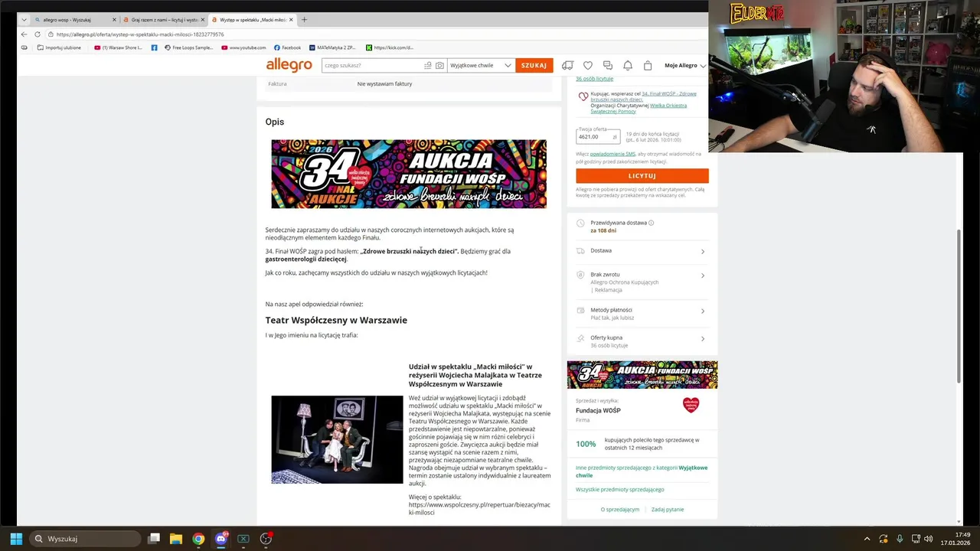Click the "Twoja oferta" bid amount field
Viewport: 980px width, 551px height.
click(x=598, y=136)
